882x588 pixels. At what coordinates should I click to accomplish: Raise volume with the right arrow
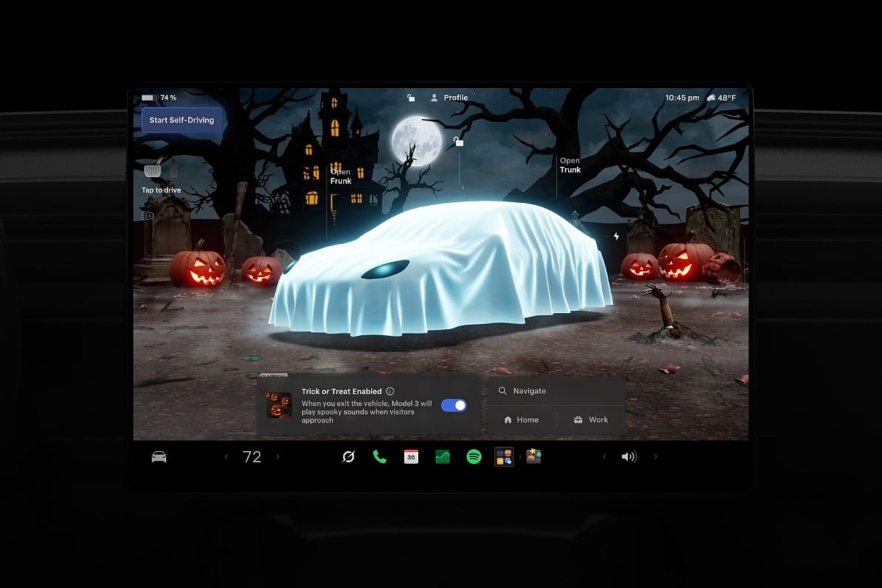click(656, 457)
